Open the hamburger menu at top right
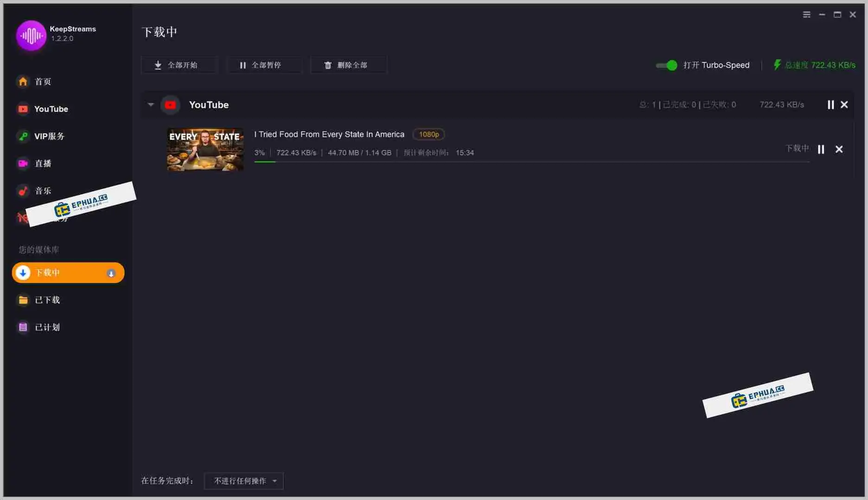The width and height of the screenshot is (868, 500). [x=806, y=14]
